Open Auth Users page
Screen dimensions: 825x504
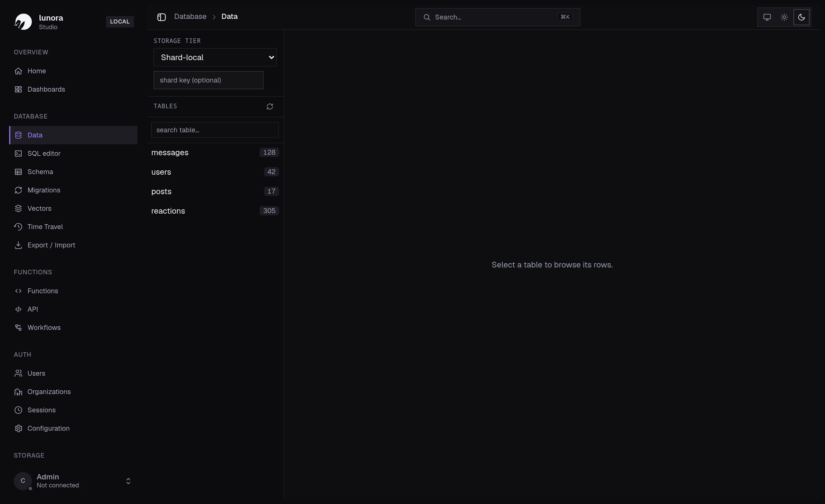pos(73,373)
